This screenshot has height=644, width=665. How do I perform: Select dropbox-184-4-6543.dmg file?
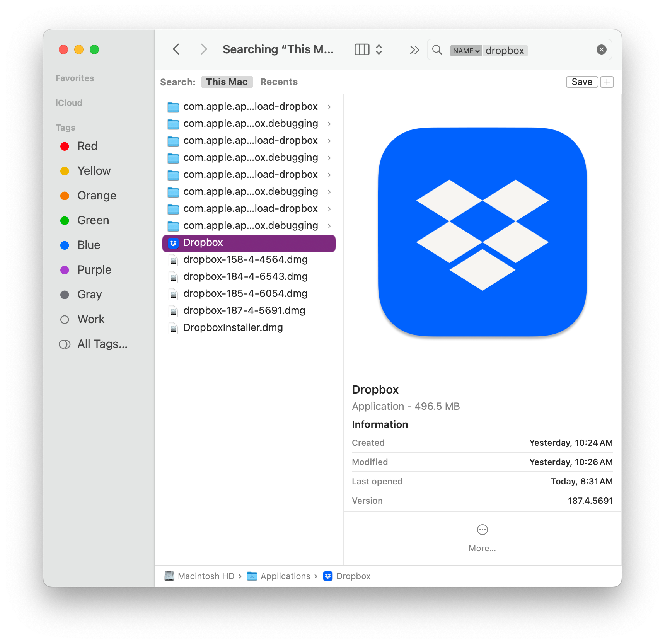(249, 277)
